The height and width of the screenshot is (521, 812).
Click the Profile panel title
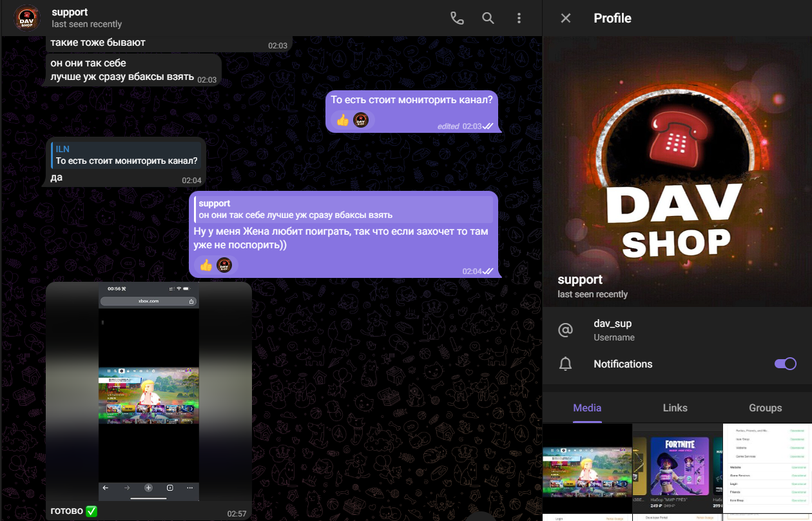point(612,18)
